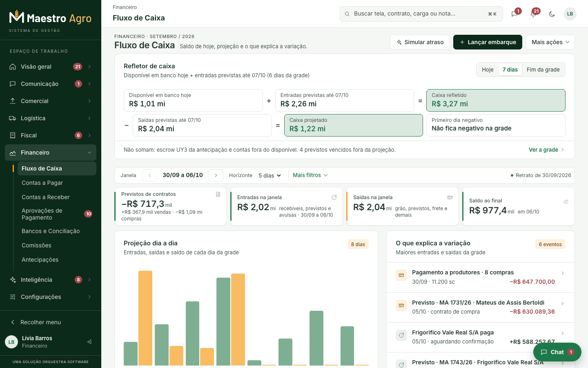The height and width of the screenshot is (368, 588).
Task: Expand the Inteligência sidebar section
Action: (x=51, y=280)
